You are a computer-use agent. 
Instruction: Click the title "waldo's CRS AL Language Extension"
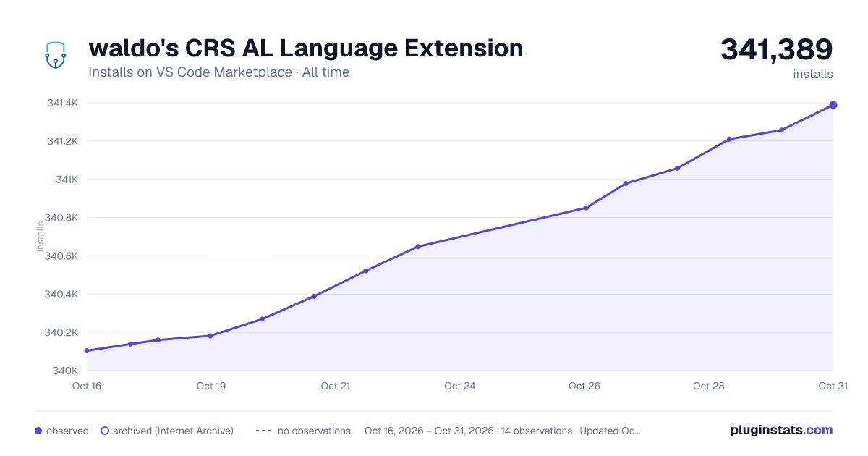(x=305, y=48)
